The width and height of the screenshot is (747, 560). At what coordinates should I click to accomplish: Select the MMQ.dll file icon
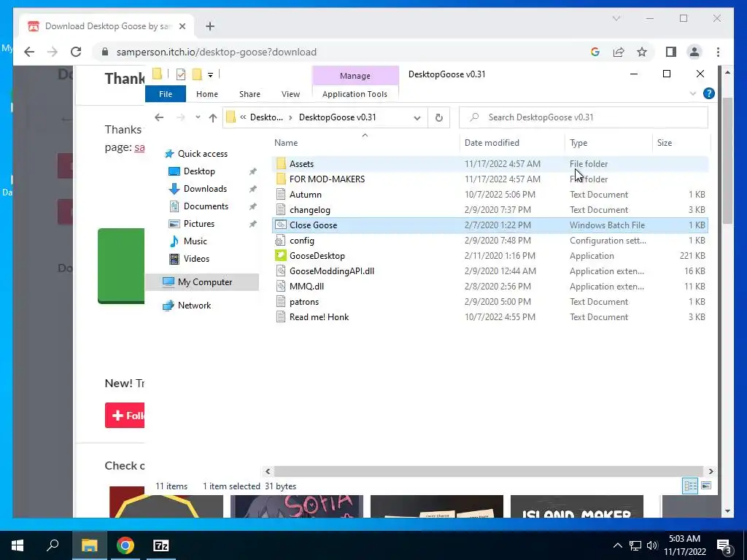click(x=281, y=286)
